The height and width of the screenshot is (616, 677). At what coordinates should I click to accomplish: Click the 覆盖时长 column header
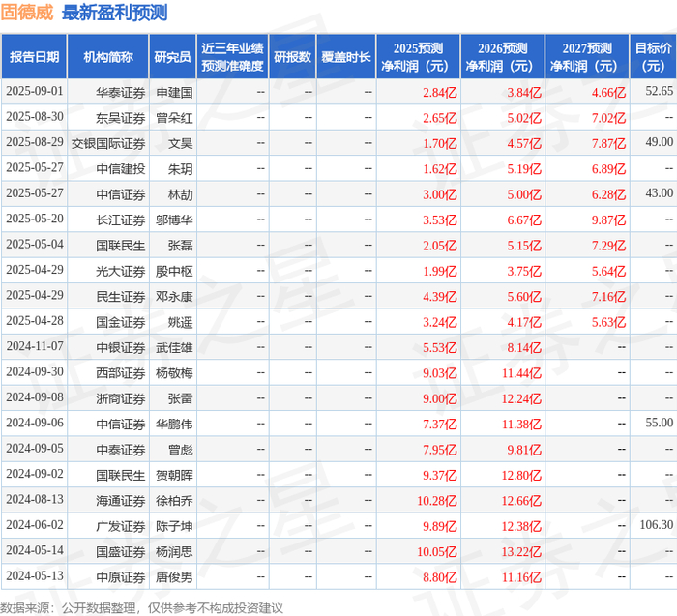coord(346,57)
